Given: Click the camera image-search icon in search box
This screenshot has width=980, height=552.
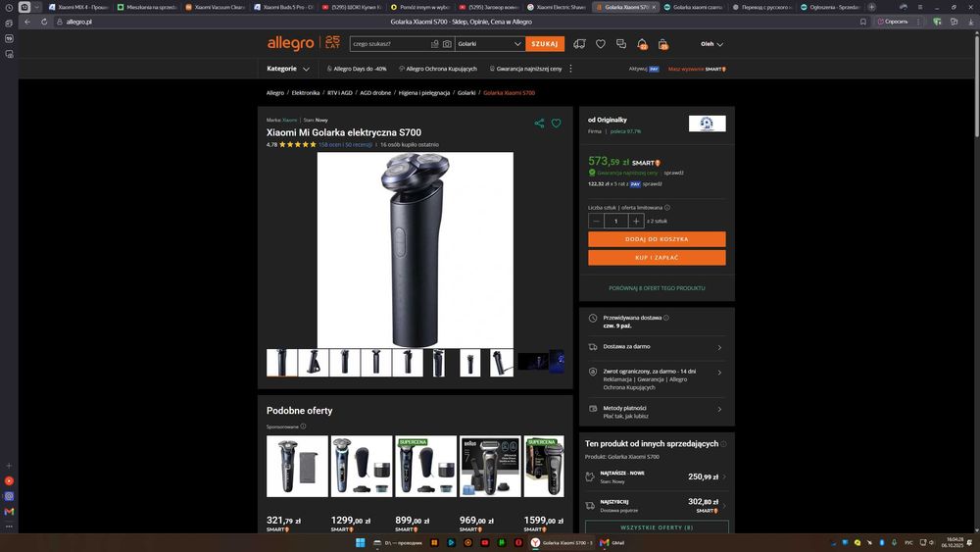Looking at the screenshot, I should tap(447, 44).
